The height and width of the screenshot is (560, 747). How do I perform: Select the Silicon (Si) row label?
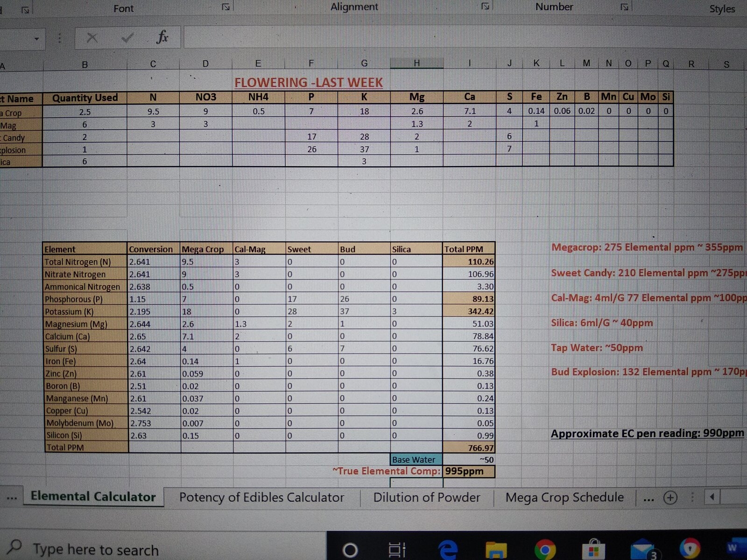click(x=85, y=435)
